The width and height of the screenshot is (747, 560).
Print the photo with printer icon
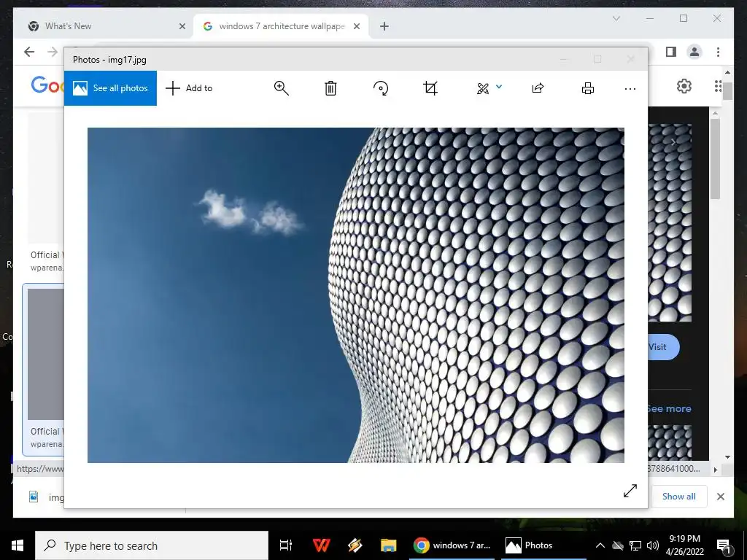click(x=588, y=88)
